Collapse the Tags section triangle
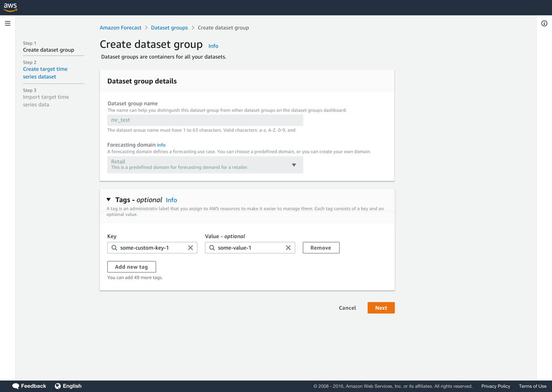This screenshot has height=392, width=552. tap(108, 200)
